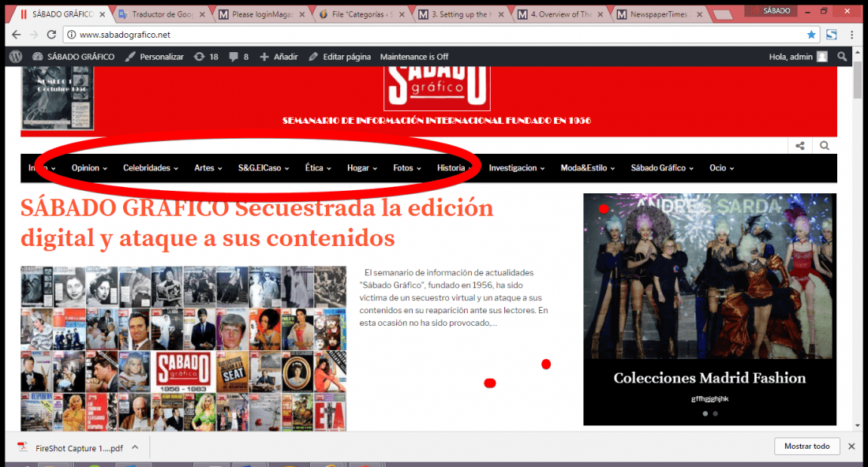Open the Añadir new content menu
Screen dimensions: 868x467
279,57
